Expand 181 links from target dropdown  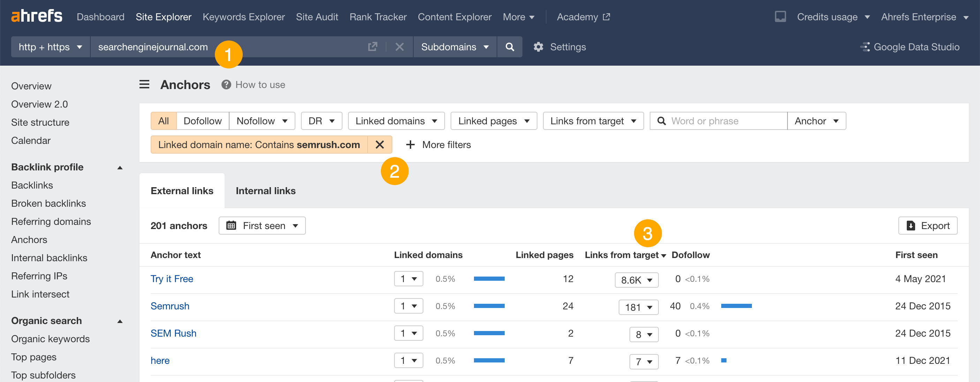[638, 307]
